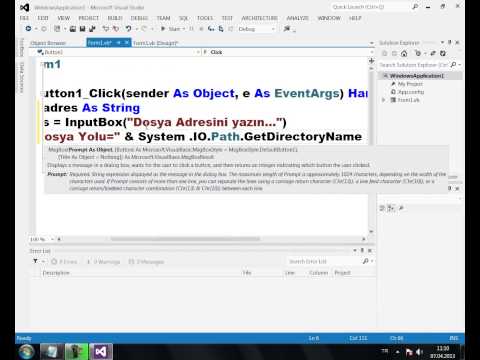Screen dimensions: 480x360
Task: Toggle the 0 Warnings filter
Action: (x=103, y=262)
